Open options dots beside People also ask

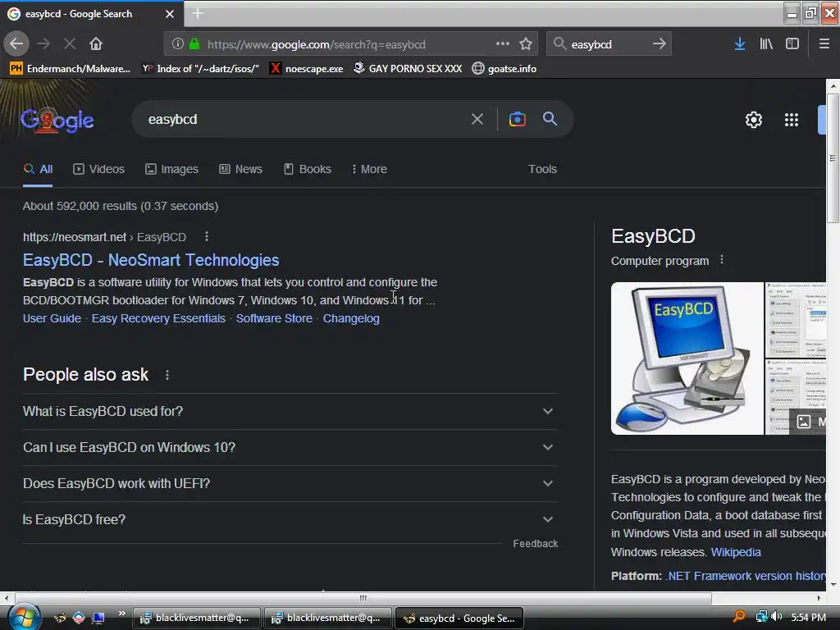click(167, 375)
